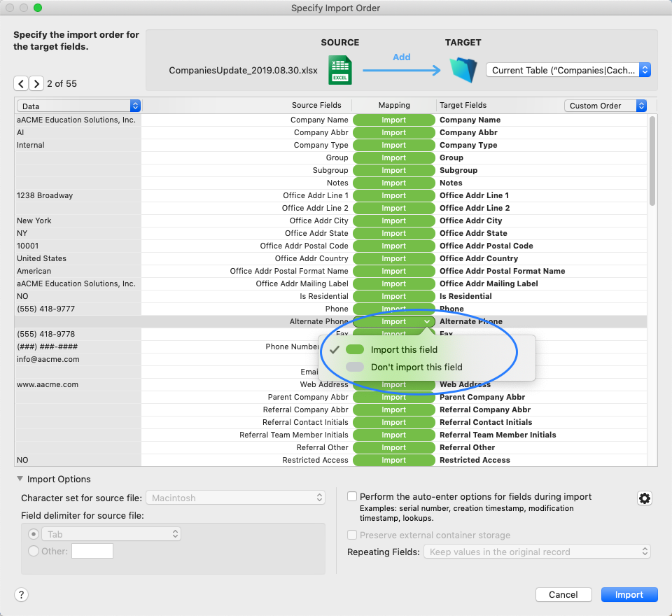The height and width of the screenshot is (616, 672).
Task: Toggle the Office Addr City Import mapping
Action: [x=394, y=220]
